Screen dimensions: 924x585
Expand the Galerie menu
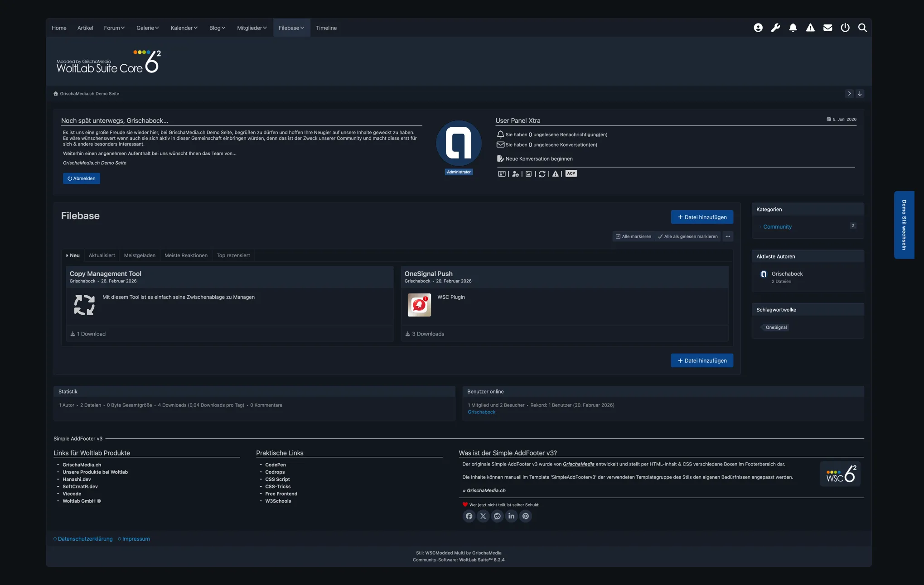tap(148, 28)
